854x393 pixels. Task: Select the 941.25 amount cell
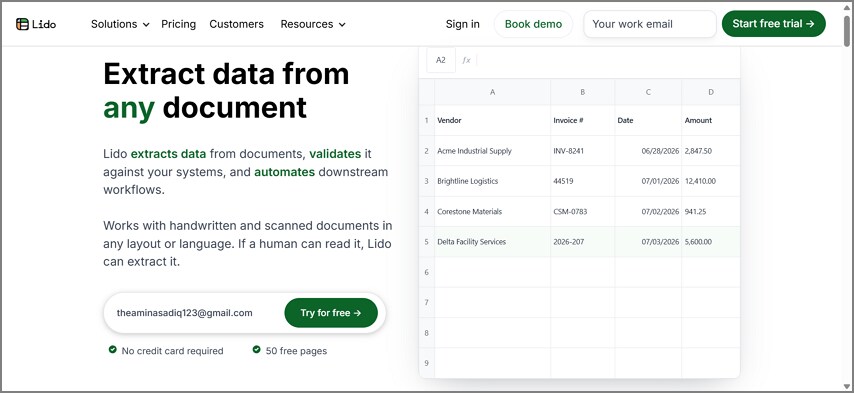pyautogui.click(x=711, y=212)
